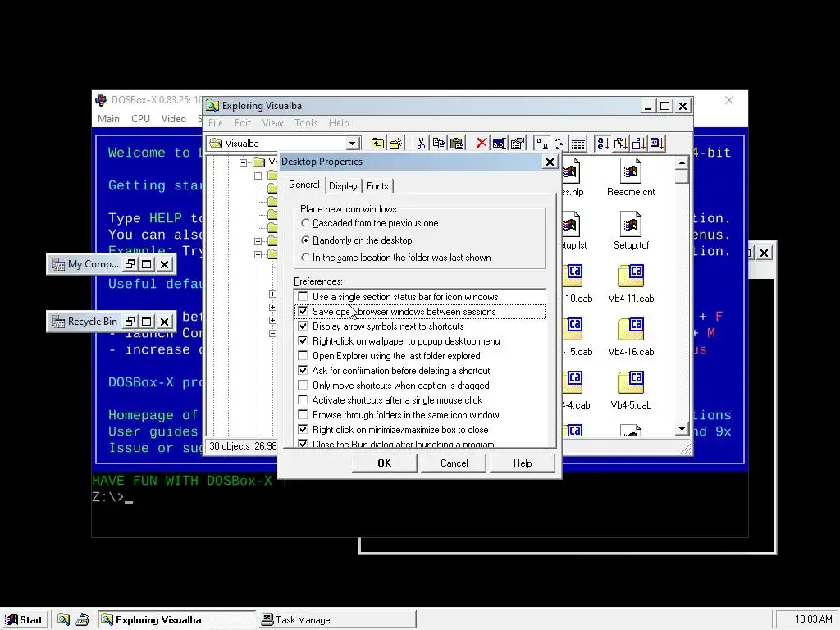Close the Desktop Properties dialog

550,162
